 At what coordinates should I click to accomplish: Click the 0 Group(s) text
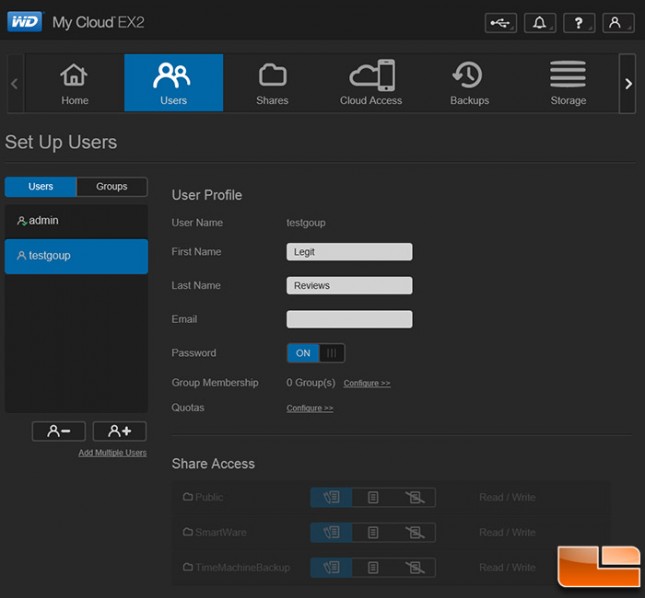311,382
